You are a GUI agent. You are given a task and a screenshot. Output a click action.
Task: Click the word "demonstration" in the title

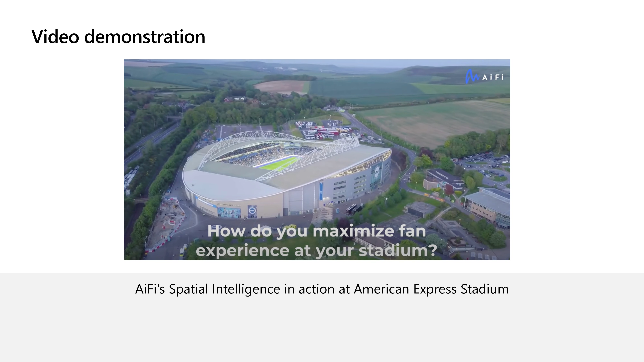click(145, 37)
